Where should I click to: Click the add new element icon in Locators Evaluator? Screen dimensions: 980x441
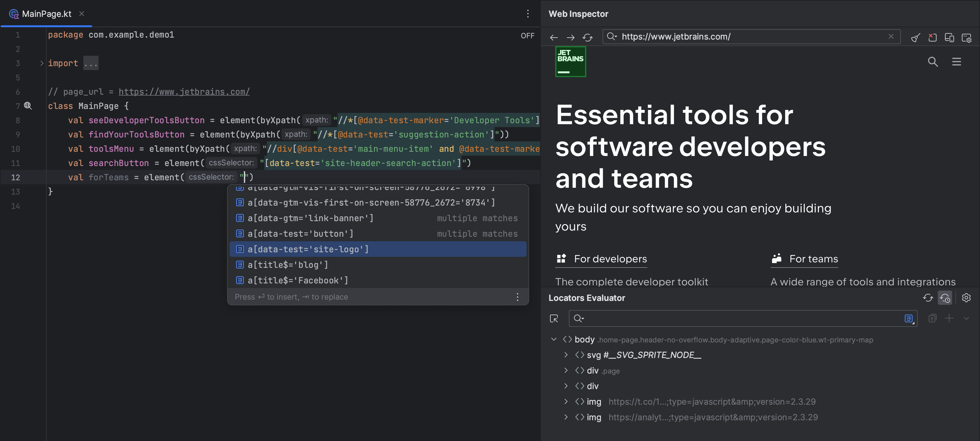[x=949, y=318]
